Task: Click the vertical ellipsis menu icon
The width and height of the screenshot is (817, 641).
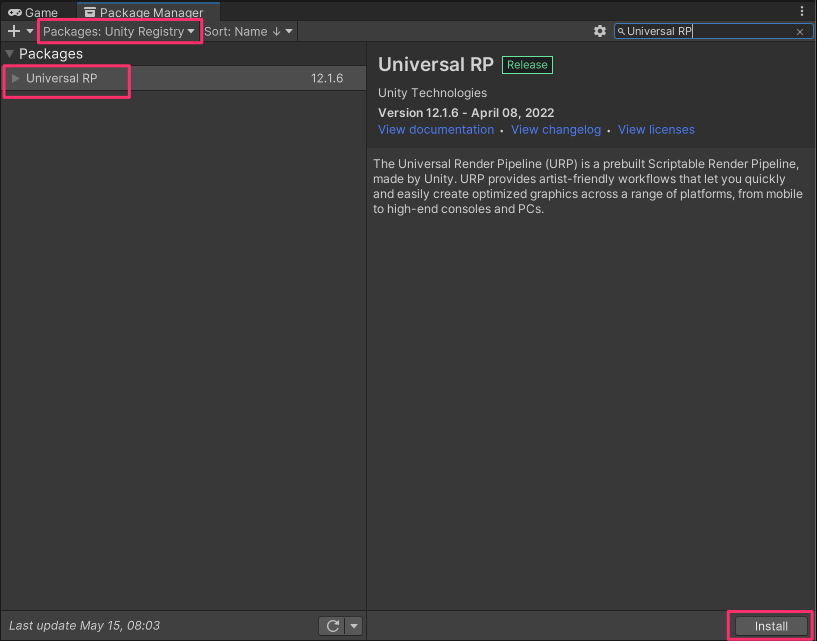Action: click(x=802, y=9)
